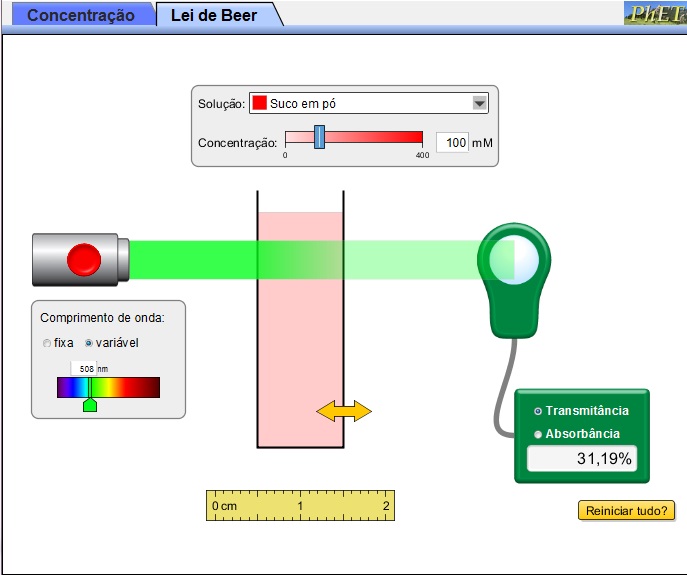687x575 pixels.
Task: Click the yellow cuvette width arrow
Action: (x=343, y=411)
